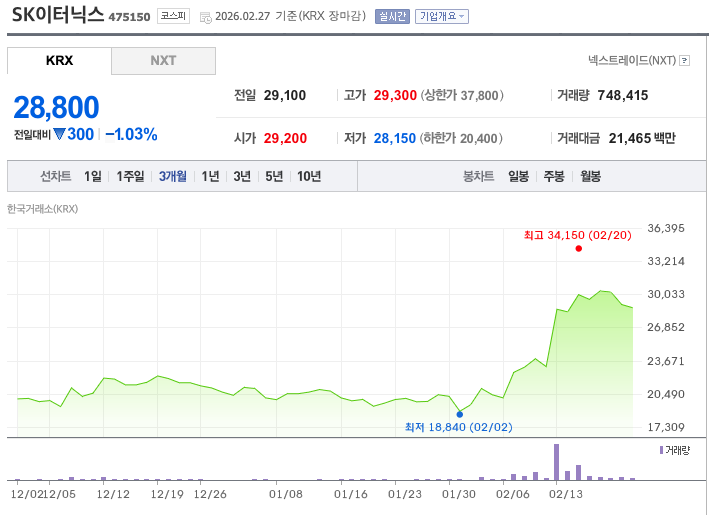Click the 선차트 label

pyautogui.click(x=56, y=176)
